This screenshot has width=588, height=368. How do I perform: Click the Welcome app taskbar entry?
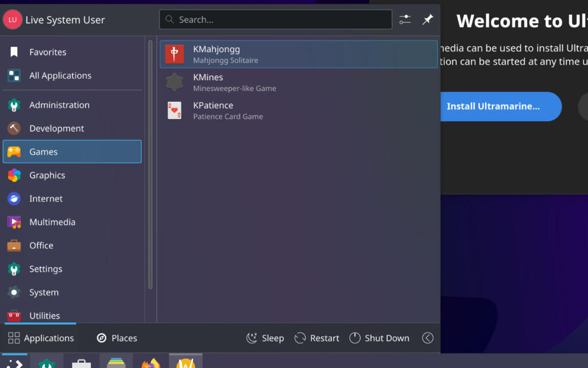186,361
